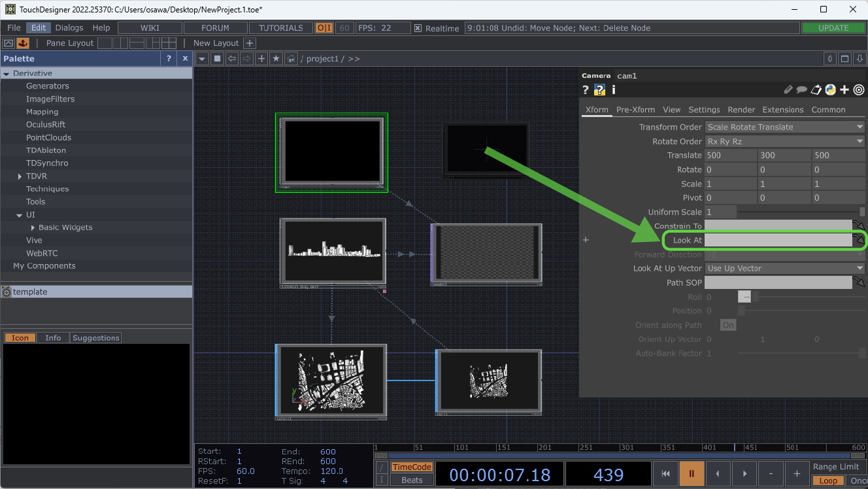This screenshot has width=868, height=489.
Task: Collapse the Derivative palette folder
Action: tap(7, 73)
